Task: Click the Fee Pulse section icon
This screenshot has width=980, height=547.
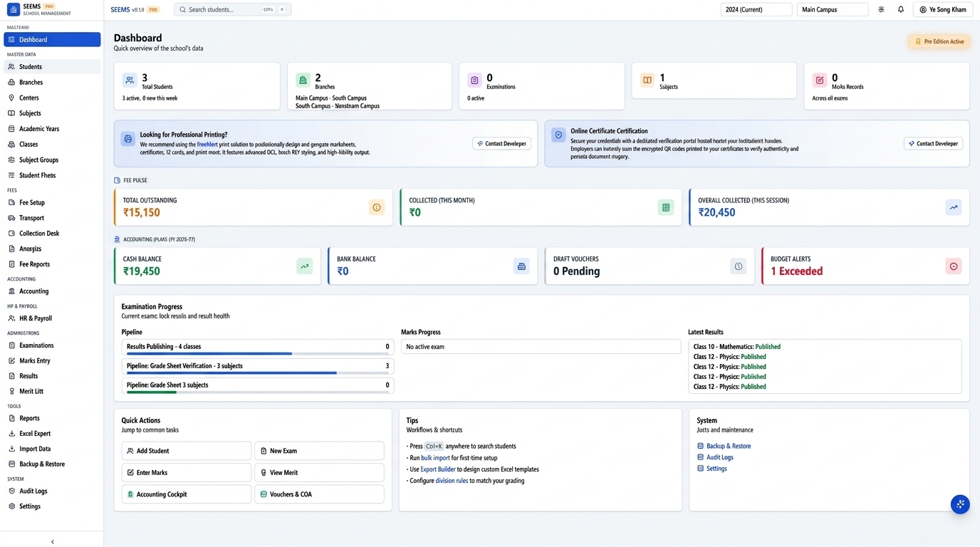Action: [118, 180]
